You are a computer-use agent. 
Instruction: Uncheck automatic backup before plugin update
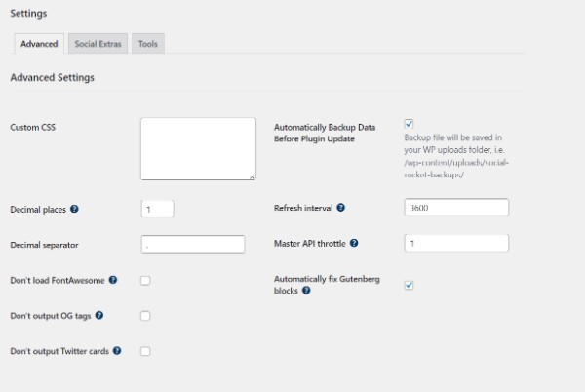point(409,124)
